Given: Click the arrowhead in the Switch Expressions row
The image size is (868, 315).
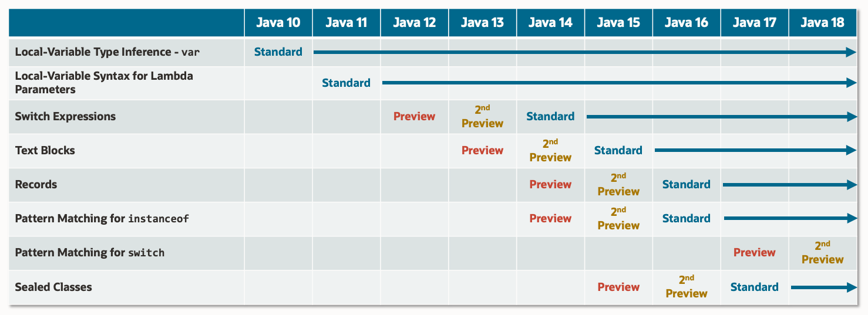Looking at the screenshot, I should point(852,117).
